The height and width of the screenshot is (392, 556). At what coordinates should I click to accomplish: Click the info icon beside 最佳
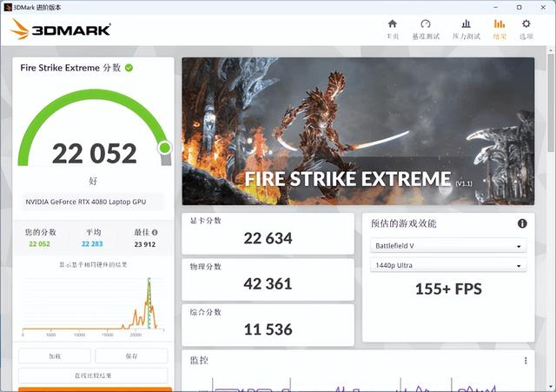[x=155, y=232]
